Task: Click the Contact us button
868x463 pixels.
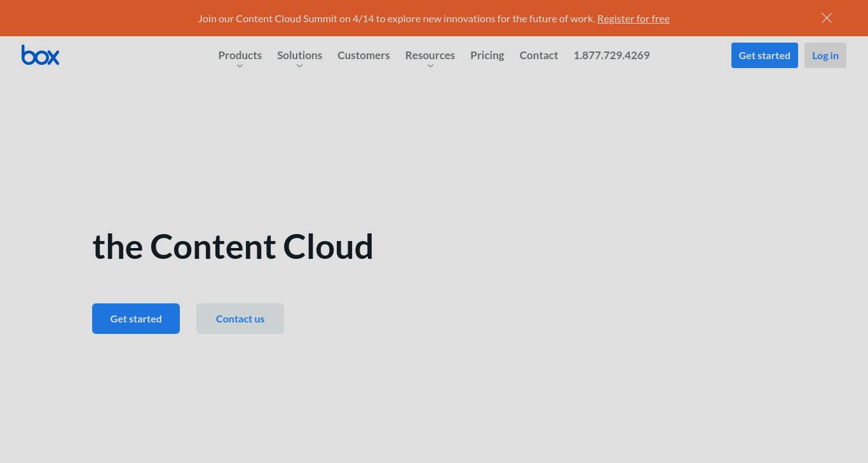Action: (240, 319)
